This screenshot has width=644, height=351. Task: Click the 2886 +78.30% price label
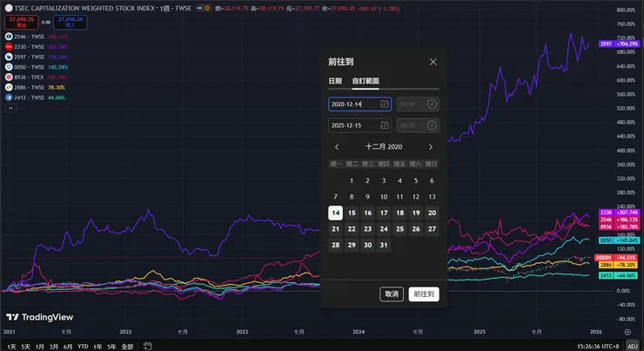click(x=619, y=265)
